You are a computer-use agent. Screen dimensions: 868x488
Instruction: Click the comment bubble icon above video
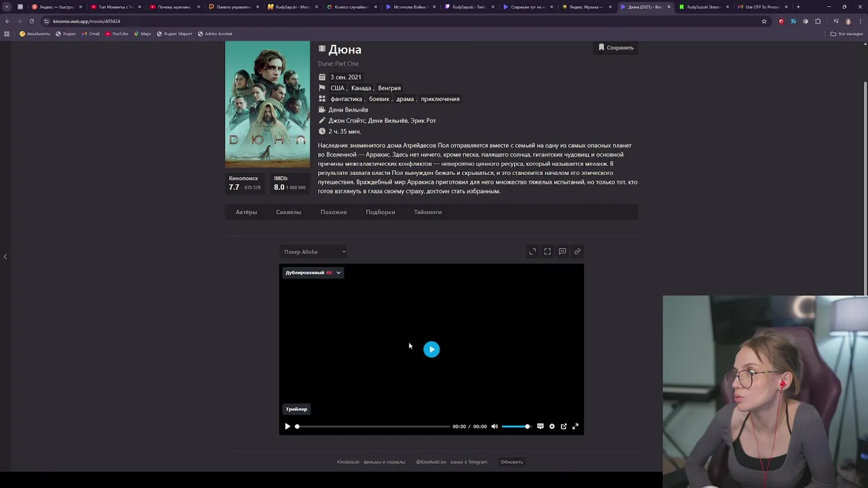coord(562,251)
